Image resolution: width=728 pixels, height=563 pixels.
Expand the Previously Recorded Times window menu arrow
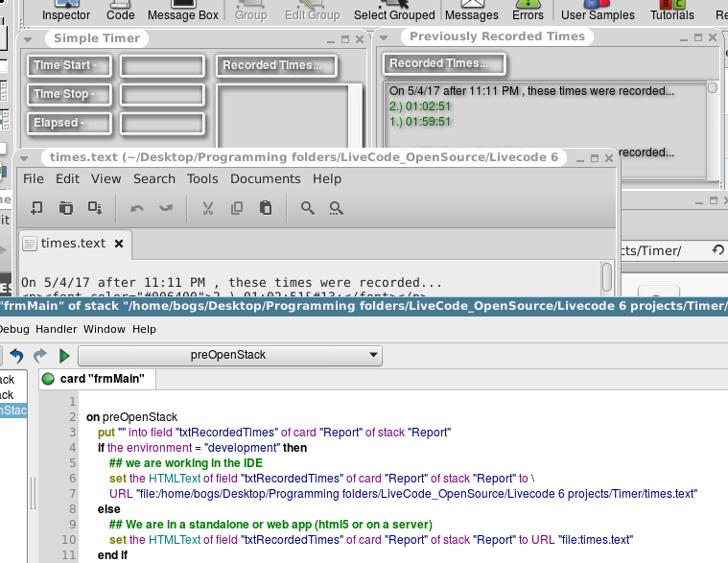point(384,37)
